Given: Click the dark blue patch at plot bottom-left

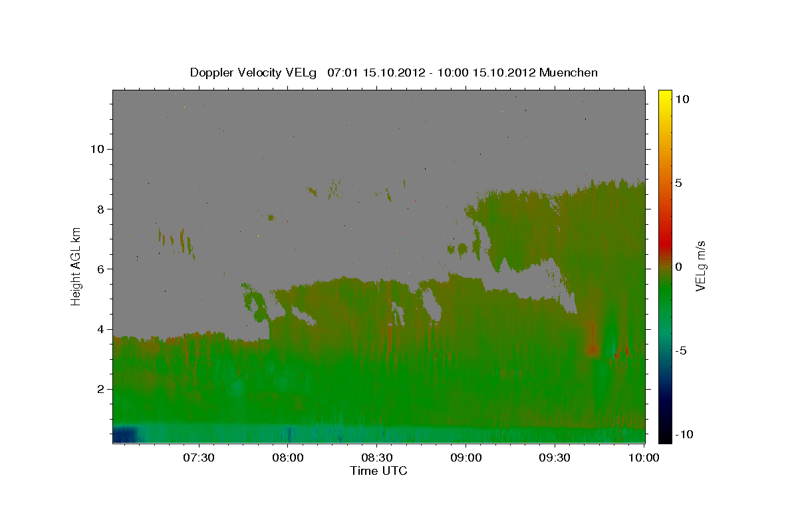Looking at the screenshot, I should (124, 435).
